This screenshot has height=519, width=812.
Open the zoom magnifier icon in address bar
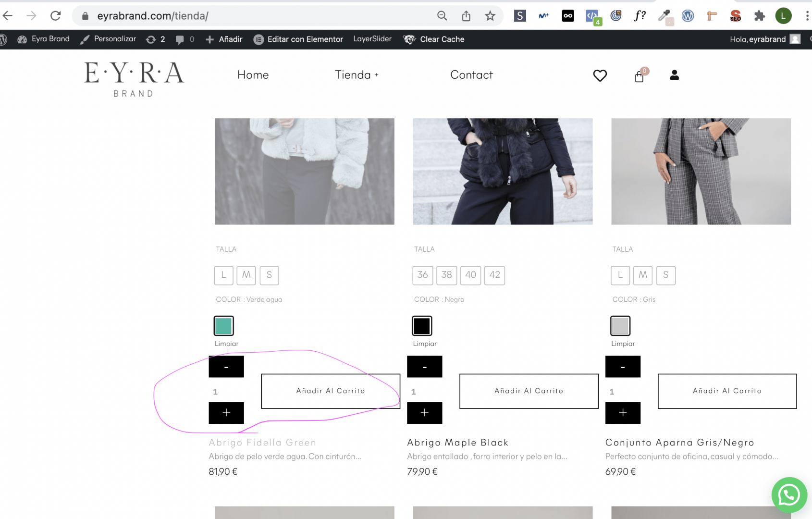click(442, 16)
